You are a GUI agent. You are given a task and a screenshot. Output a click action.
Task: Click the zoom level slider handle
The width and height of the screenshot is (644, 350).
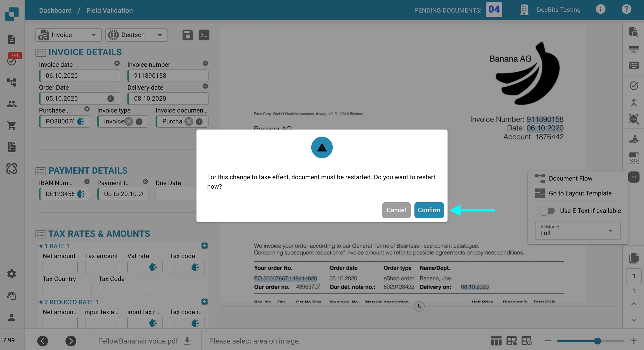tap(597, 341)
